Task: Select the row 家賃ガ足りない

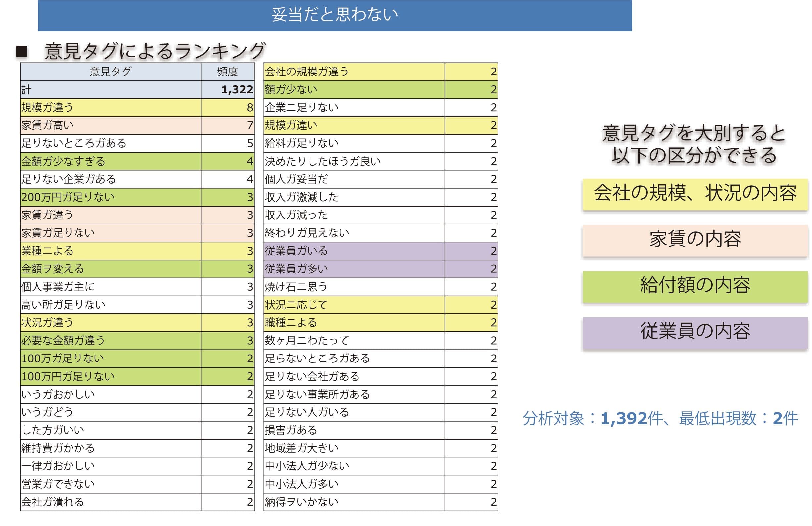Action: pos(137,233)
